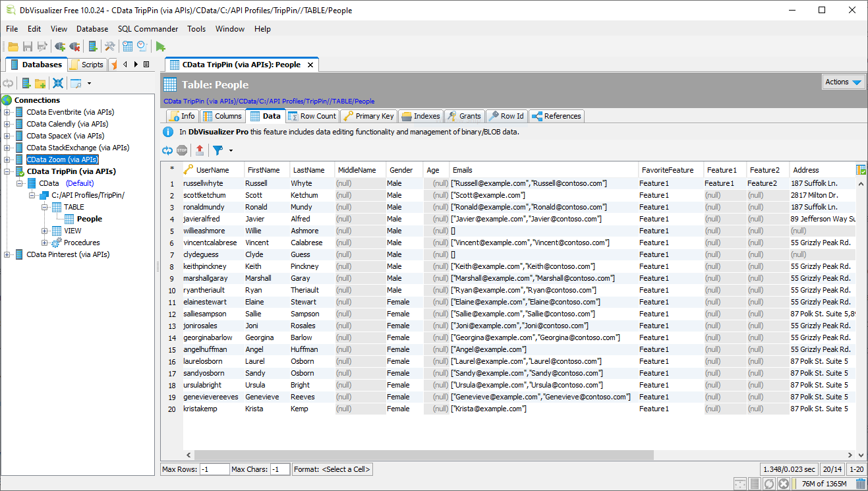The width and height of the screenshot is (868, 491).
Task: Expand the VIEW node in the tree
Action: (45, 231)
